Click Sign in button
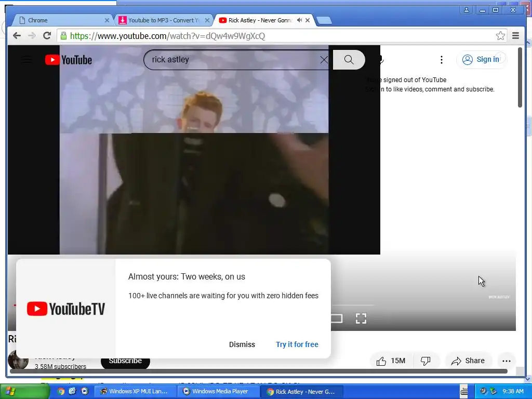 coord(481,60)
